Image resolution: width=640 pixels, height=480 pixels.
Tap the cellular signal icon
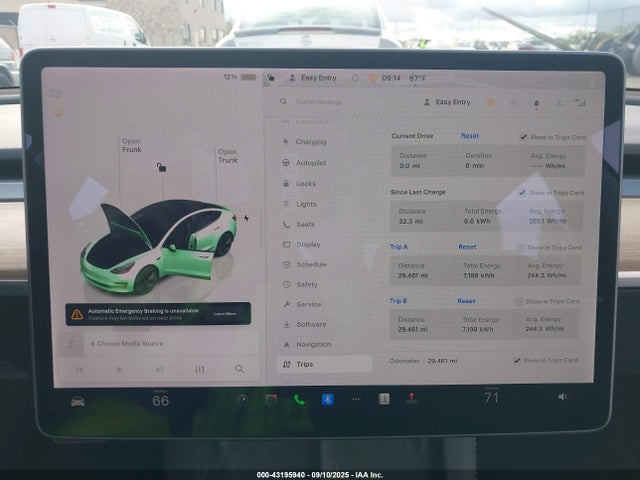click(x=580, y=103)
